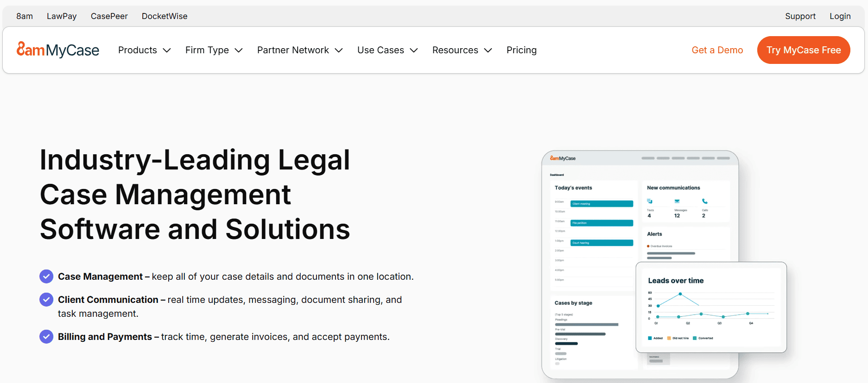Viewport: 868px width, 383px height.
Task: Click the Texts chat icon in dashboard preview
Action: 650,201
